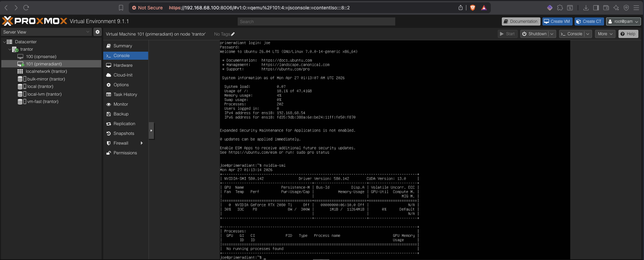Open the Options tab
This screenshot has height=260, width=644.
pos(126,85)
